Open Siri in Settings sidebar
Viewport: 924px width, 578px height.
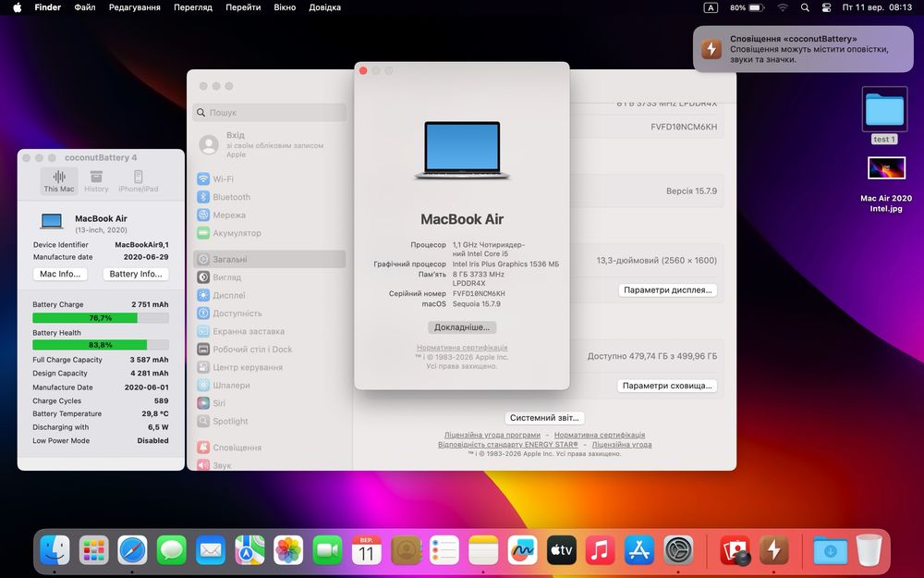coord(269,403)
